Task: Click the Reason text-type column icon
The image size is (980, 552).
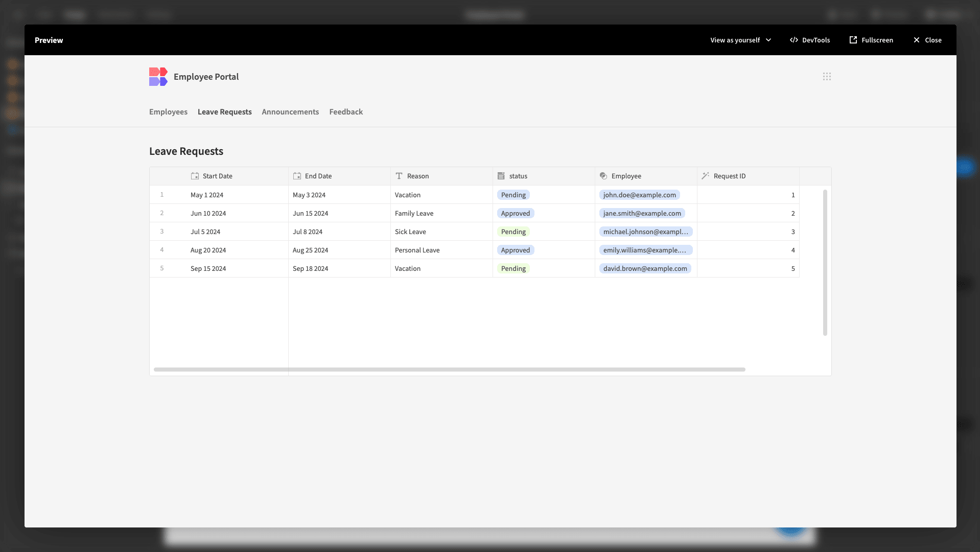Action: [x=399, y=176]
